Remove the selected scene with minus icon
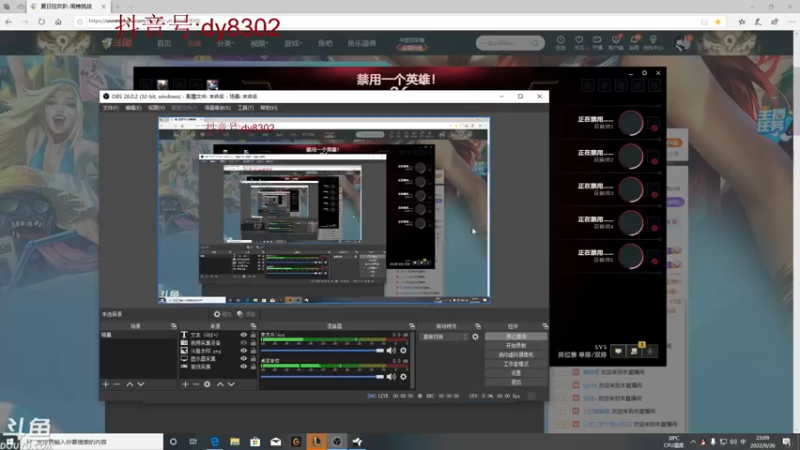 click(x=117, y=384)
